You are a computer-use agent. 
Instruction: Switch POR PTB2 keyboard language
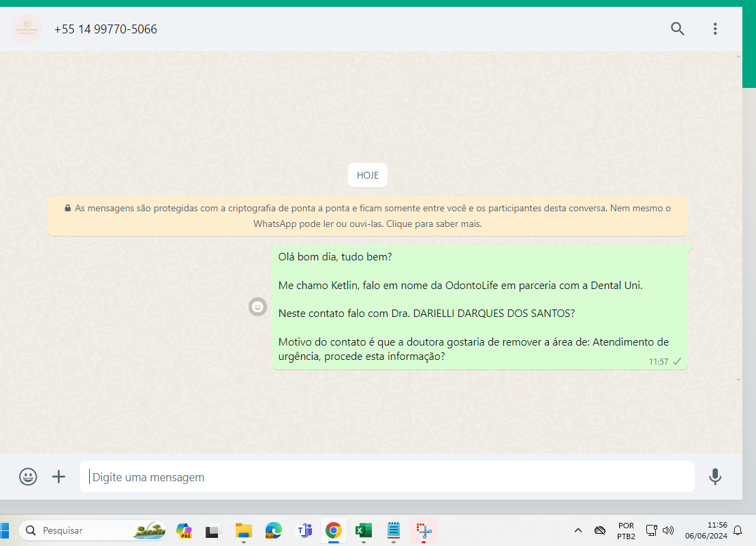(626, 530)
